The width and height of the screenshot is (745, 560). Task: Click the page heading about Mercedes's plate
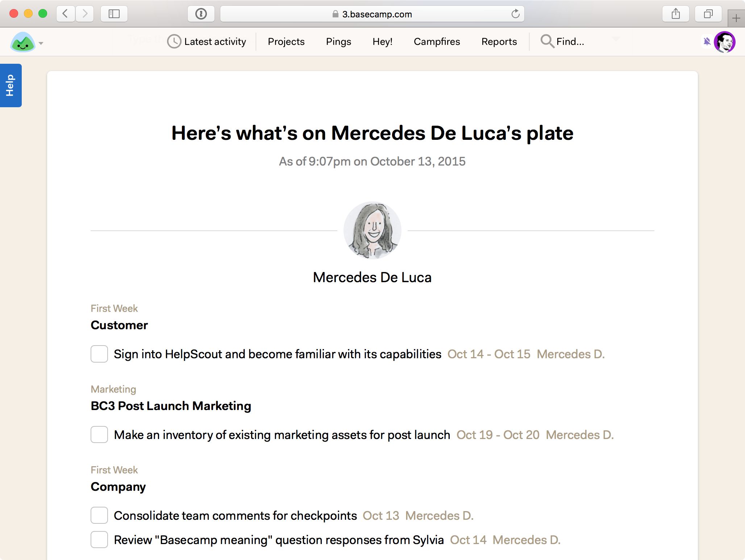pyautogui.click(x=372, y=133)
